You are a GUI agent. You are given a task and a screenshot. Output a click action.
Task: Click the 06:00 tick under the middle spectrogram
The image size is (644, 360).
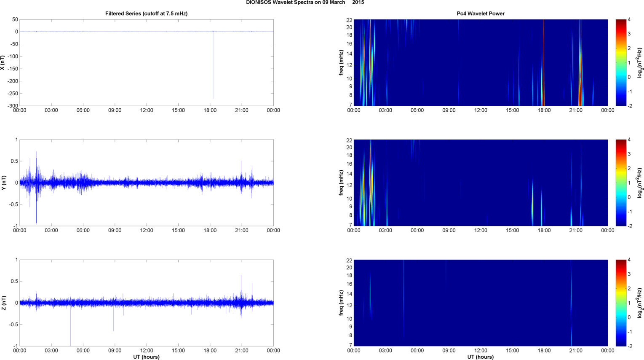coord(417,231)
